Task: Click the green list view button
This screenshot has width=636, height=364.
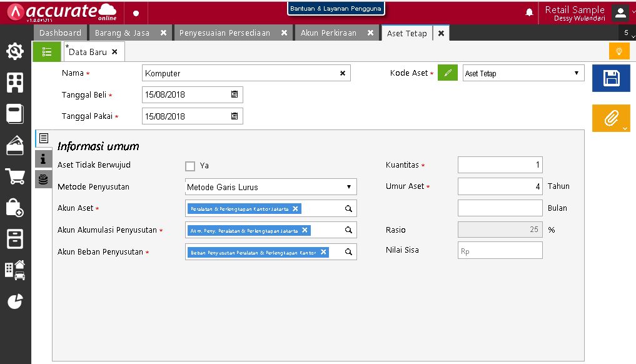Action: 47,52
